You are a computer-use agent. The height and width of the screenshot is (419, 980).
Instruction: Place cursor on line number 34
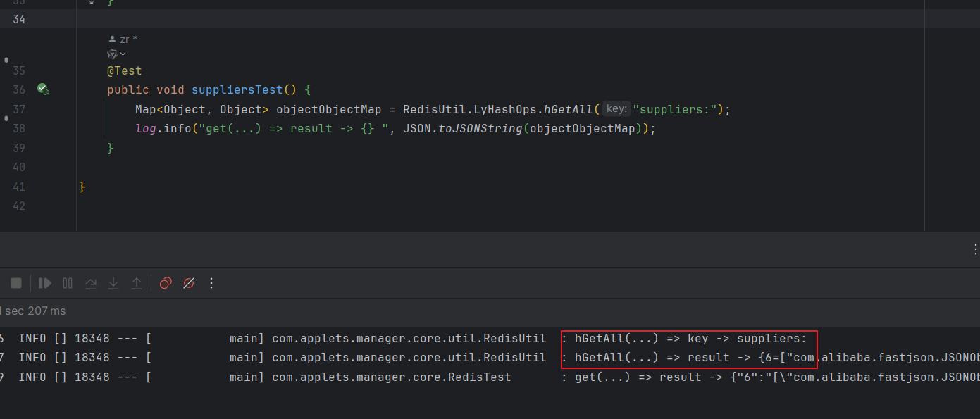[19, 19]
